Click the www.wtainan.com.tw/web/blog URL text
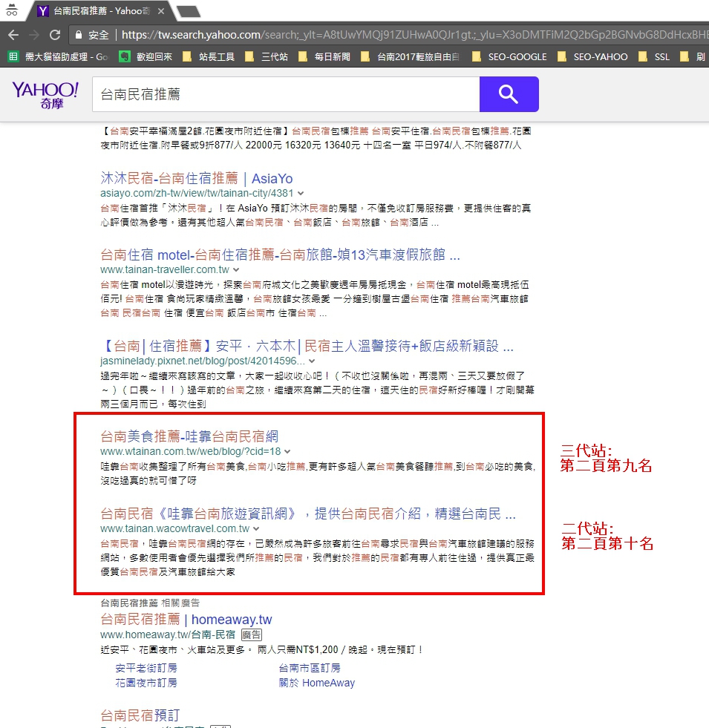 coord(191,451)
